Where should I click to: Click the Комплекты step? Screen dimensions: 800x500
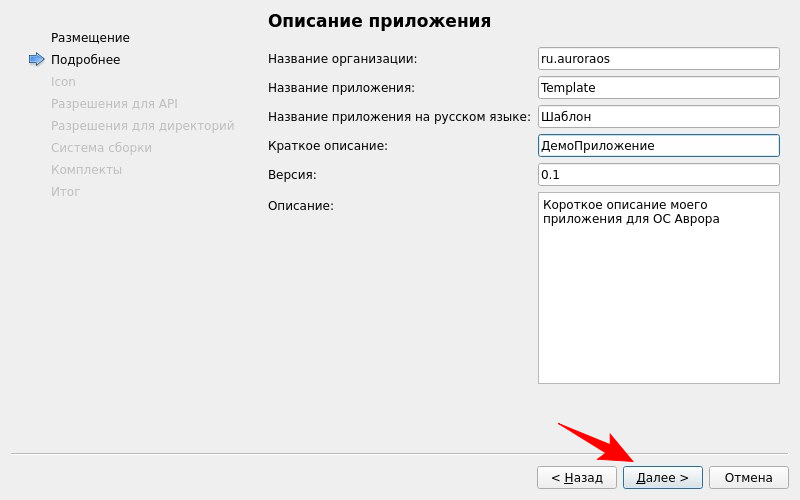86,169
